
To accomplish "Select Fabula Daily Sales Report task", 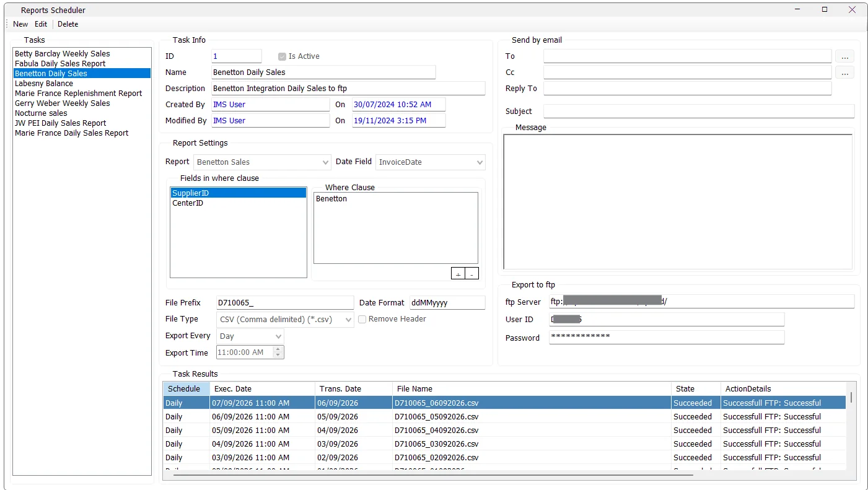I will [x=82, y=64].
